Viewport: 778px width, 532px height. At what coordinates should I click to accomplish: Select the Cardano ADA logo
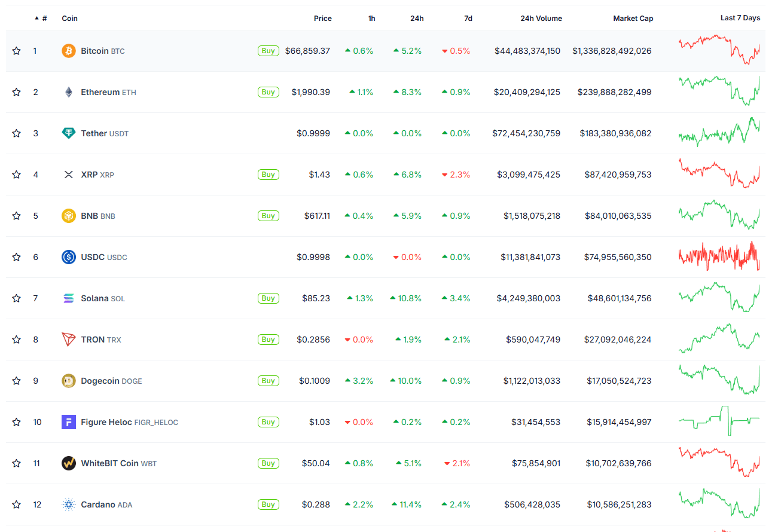pyautogui.click(x=68, y=505)
